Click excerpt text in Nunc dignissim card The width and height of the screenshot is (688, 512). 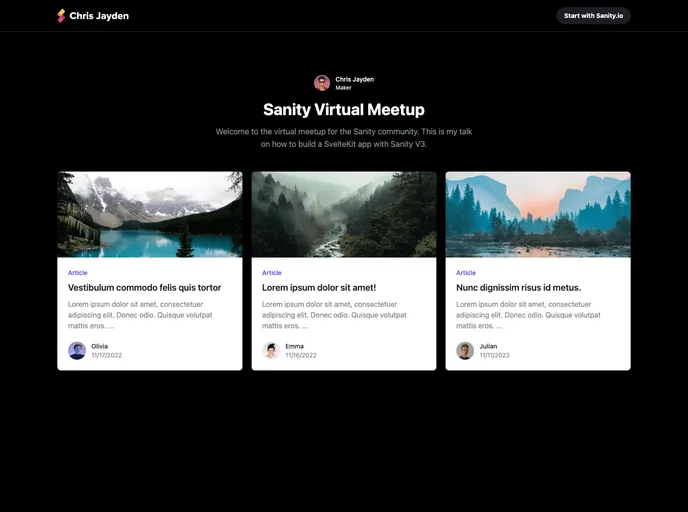pos(528,315)
